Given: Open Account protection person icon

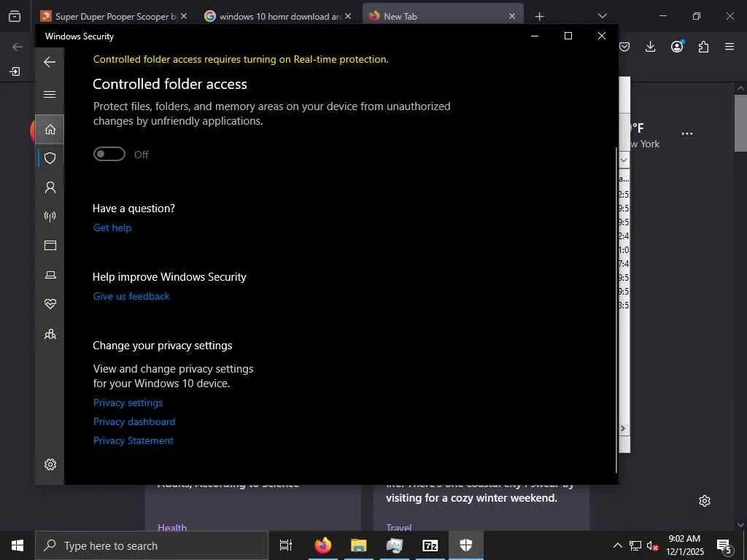Looking at the screenshot, I should coord(50,187).
